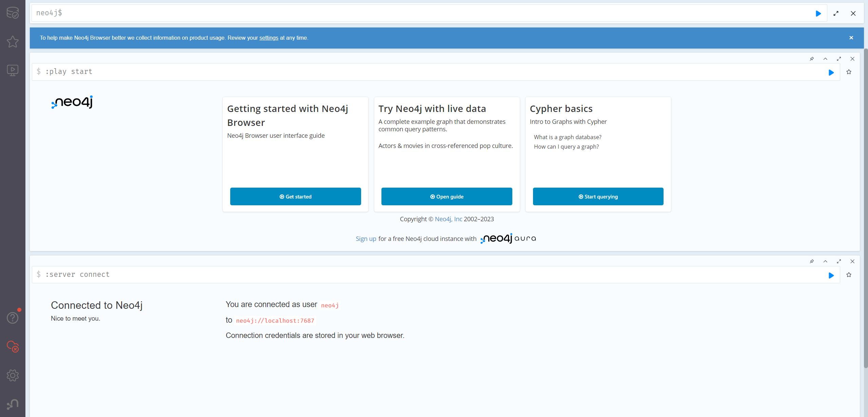Focus the neo4j$ command editor field
Viewport: 868px width, 417px height.
[x=429, y=13]
